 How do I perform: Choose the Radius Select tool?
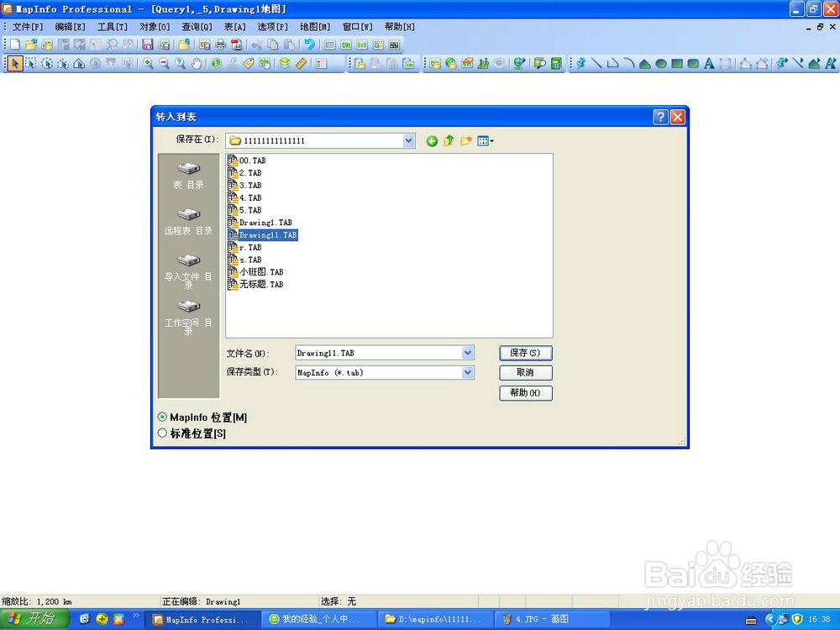(x=47, y=63)
